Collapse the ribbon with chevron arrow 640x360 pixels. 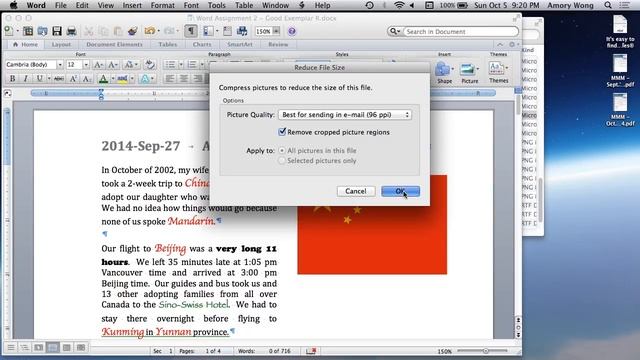[500, 44]
